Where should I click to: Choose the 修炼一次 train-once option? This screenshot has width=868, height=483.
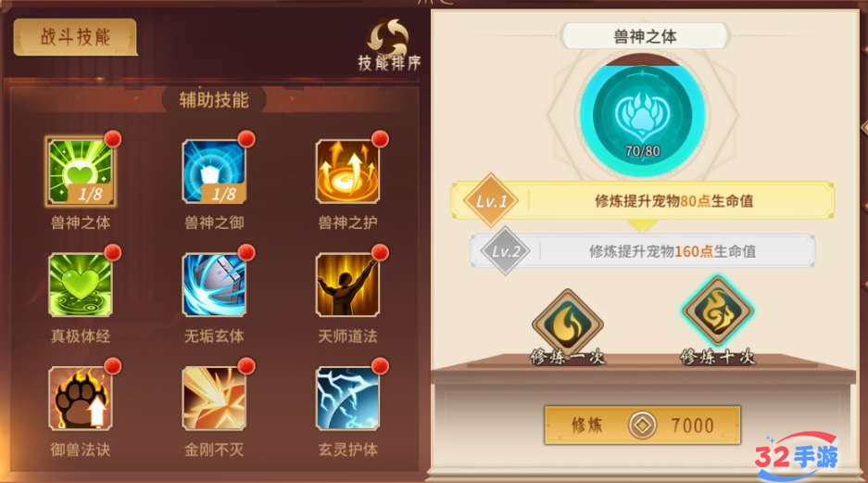pos(567,327)
